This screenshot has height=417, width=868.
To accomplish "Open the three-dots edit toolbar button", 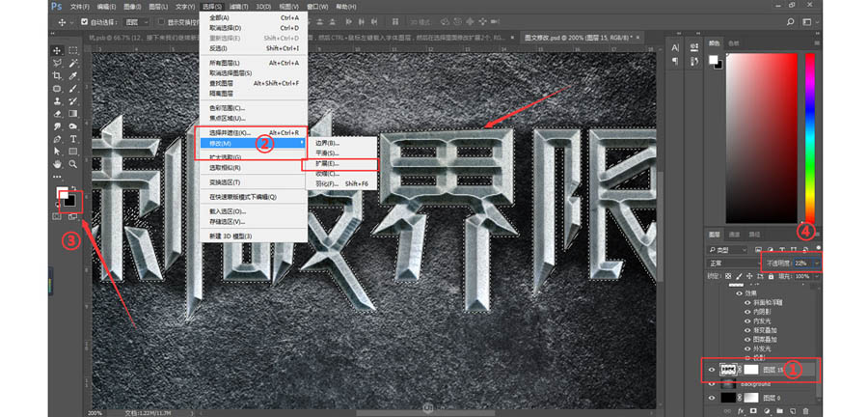I will click(x=57, y=177).
